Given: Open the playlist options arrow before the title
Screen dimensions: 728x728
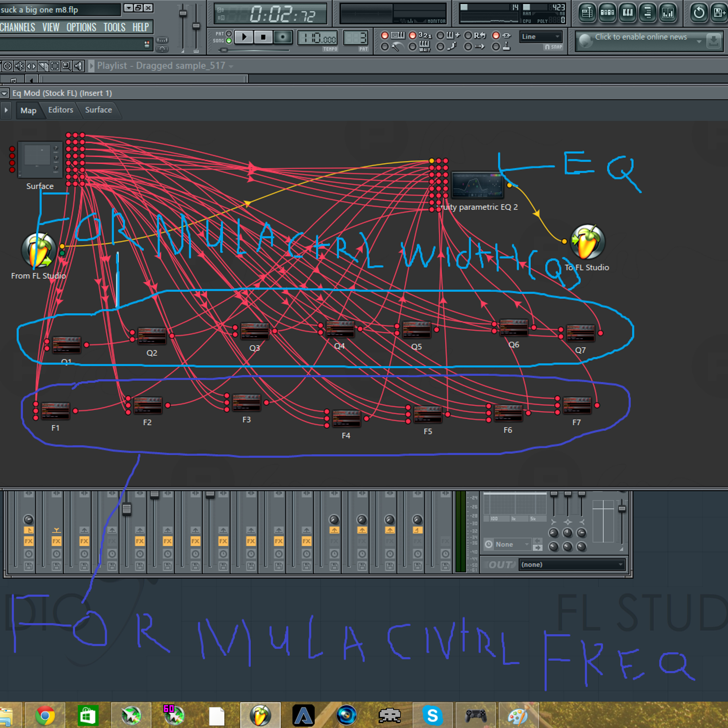Looking at the screenshot, I should click(91, 66).
